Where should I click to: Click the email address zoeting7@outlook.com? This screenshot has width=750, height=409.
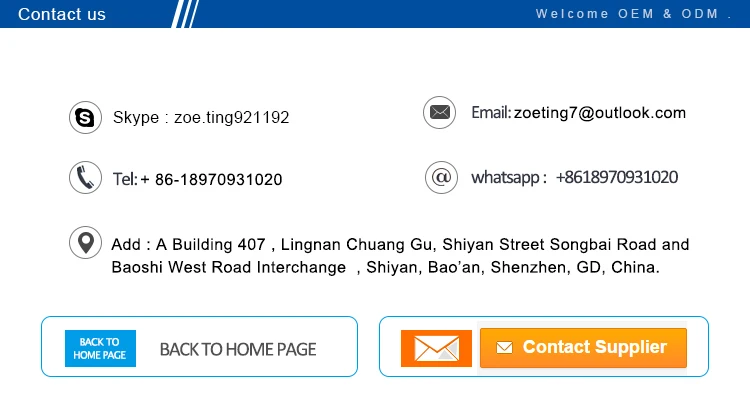(x=600, y=113)
